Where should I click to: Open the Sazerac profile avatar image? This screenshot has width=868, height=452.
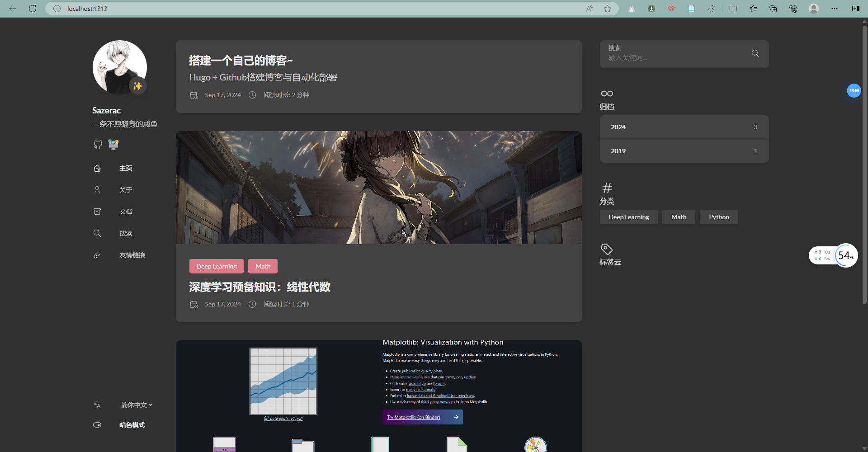point(120,67)
